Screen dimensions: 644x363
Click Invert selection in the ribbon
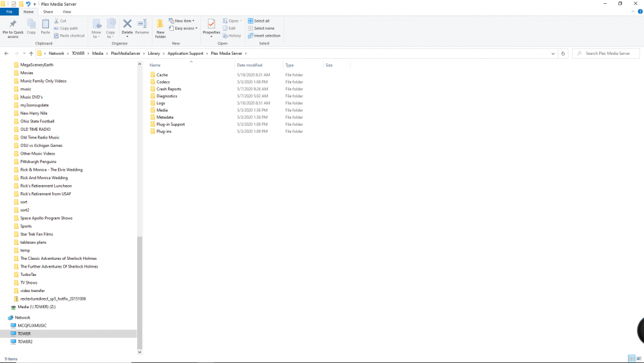[264, 35]
